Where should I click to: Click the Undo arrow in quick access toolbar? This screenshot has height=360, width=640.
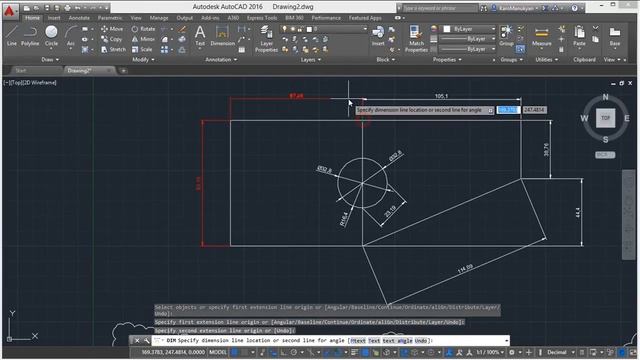(x=77, y=8)
